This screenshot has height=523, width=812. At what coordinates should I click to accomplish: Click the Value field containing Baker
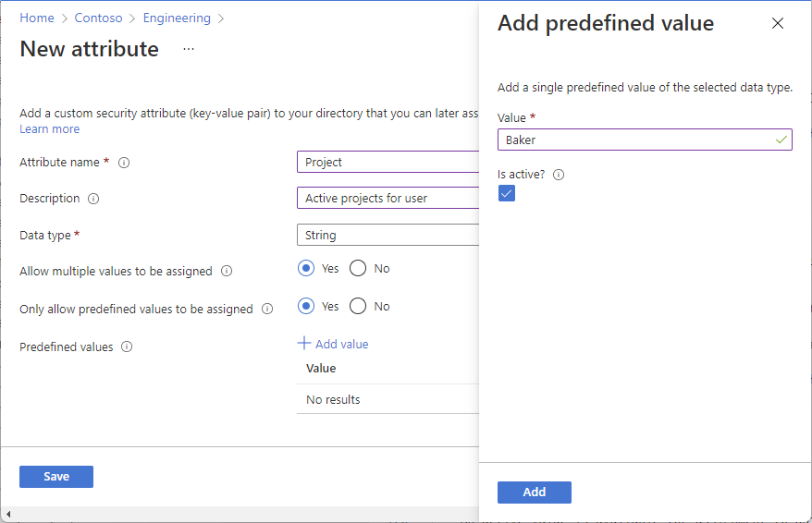pyautogui.click(x=645, y=140)
